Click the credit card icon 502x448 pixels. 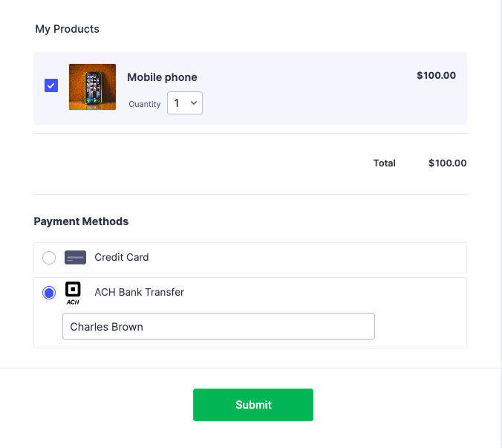coord(76,258)
